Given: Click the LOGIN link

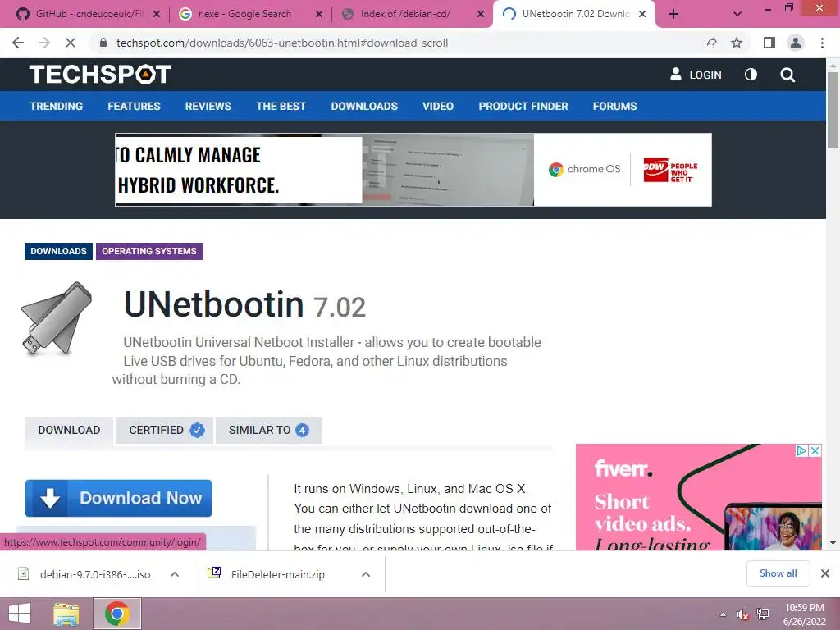Looking at the screenshot, I should pos(696,75).
